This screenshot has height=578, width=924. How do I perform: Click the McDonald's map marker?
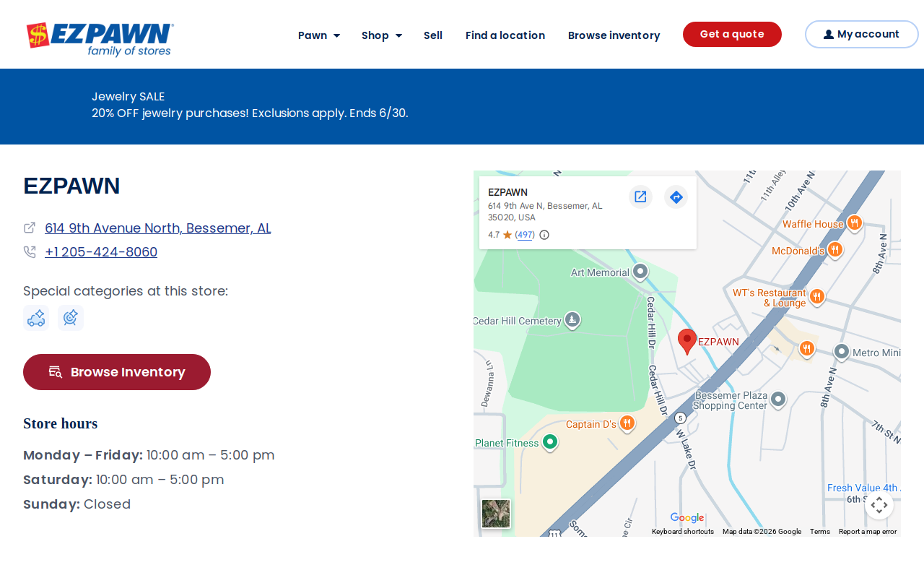tap(835, 250)
